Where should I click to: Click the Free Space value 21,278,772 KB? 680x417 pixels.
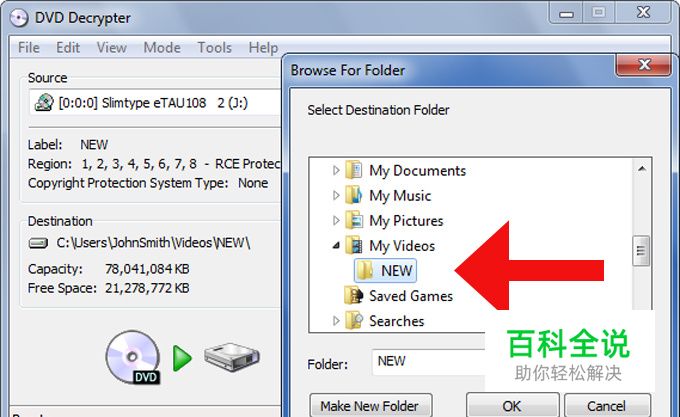pos(147,288)
